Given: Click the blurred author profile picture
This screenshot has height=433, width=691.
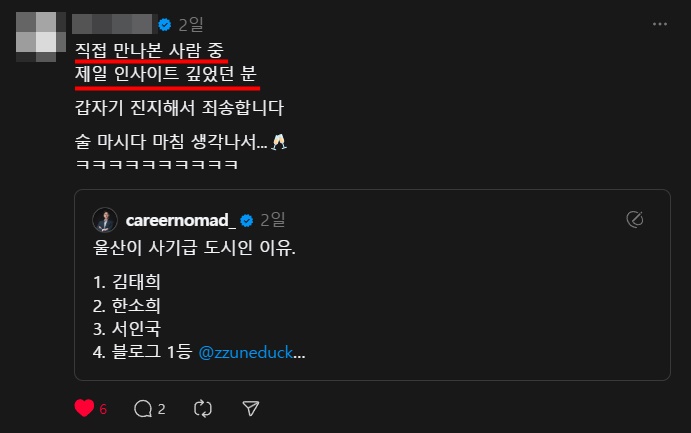Looking at the screenshot, I should 41,37.
